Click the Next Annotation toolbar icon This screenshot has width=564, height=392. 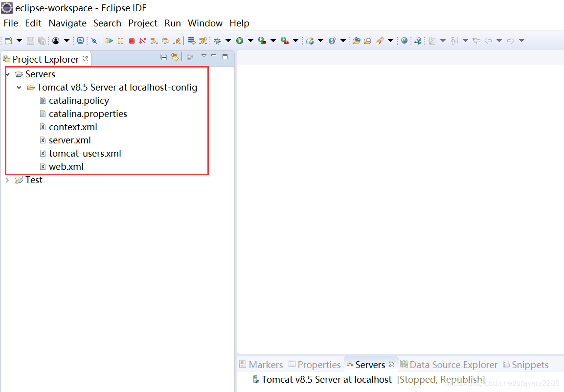[x=432, y=41]
